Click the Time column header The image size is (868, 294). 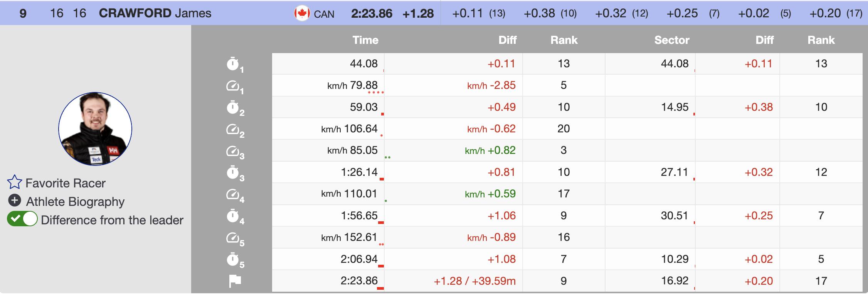(365, 40)
